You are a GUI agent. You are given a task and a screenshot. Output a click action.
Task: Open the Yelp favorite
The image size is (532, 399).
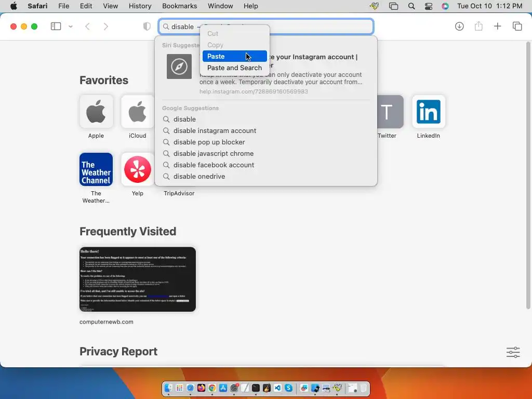pos(137,169)
